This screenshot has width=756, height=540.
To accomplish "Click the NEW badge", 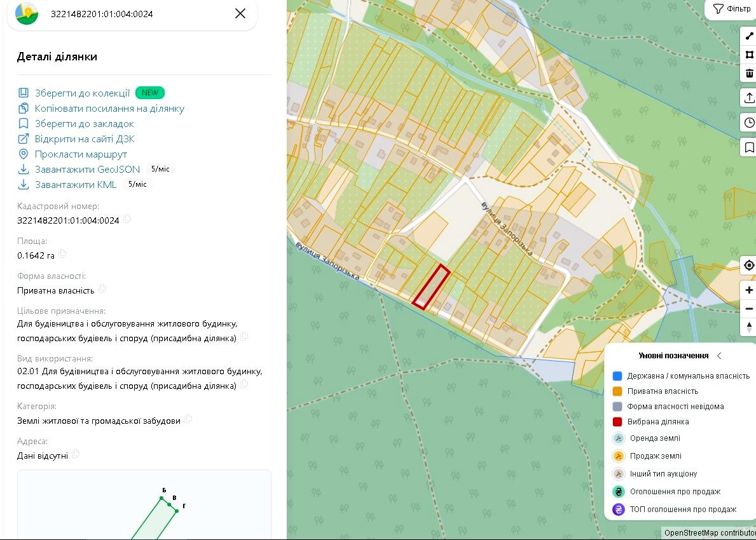I will 150,93.
